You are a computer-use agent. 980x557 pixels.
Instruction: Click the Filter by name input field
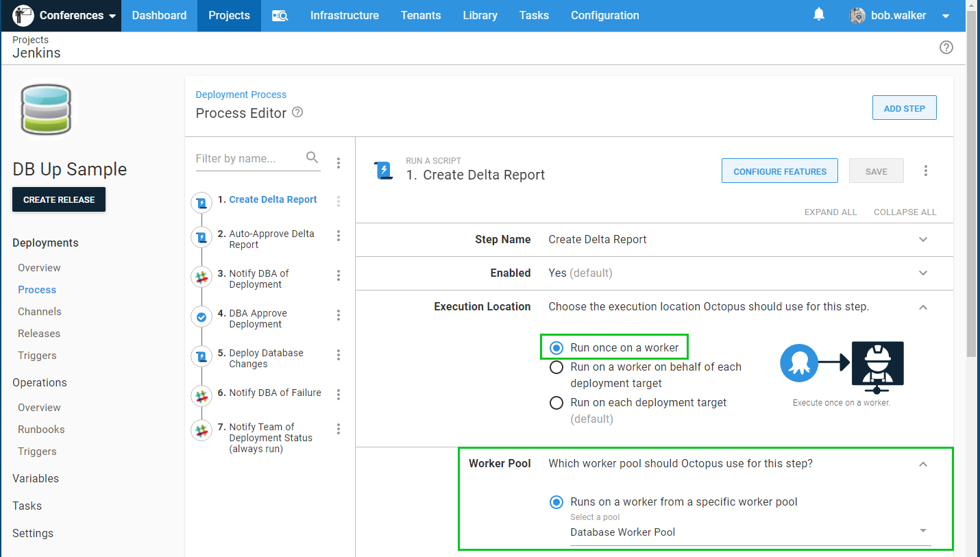coord(249,158)
